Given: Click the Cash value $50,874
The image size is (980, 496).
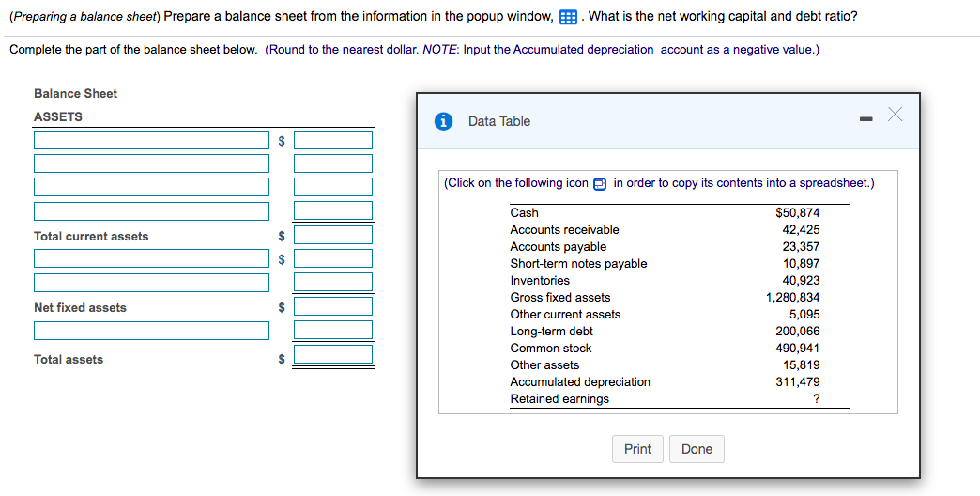Looking at the screenshot, I should click(798, 212).
